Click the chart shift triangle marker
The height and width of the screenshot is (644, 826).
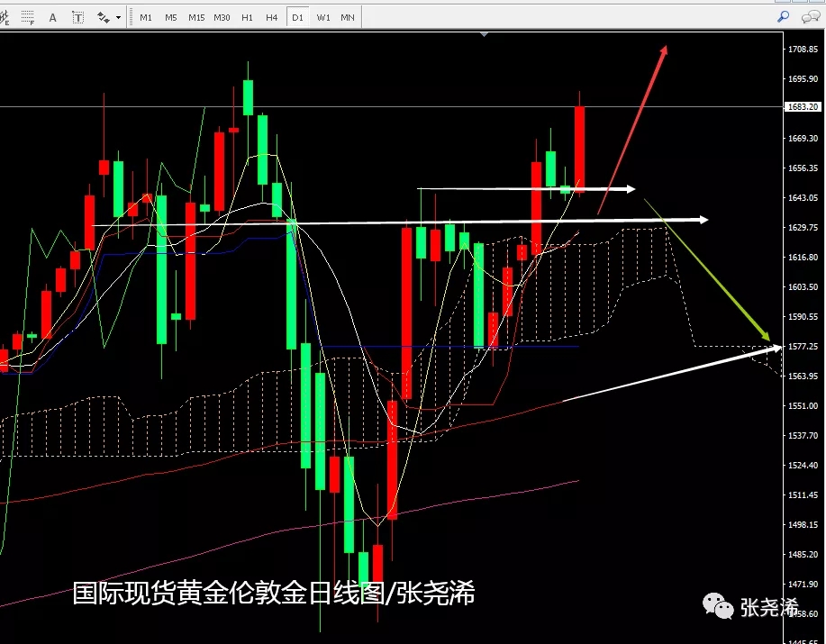484,35
